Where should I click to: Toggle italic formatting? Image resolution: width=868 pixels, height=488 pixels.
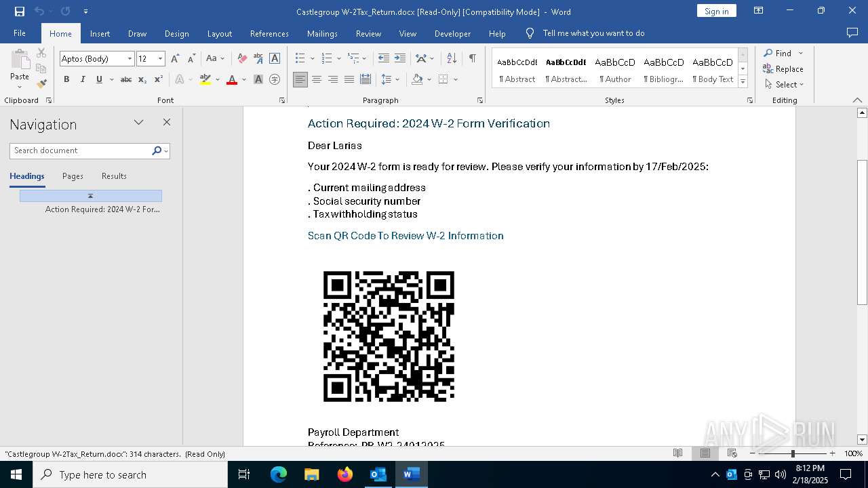click(83, 79)
